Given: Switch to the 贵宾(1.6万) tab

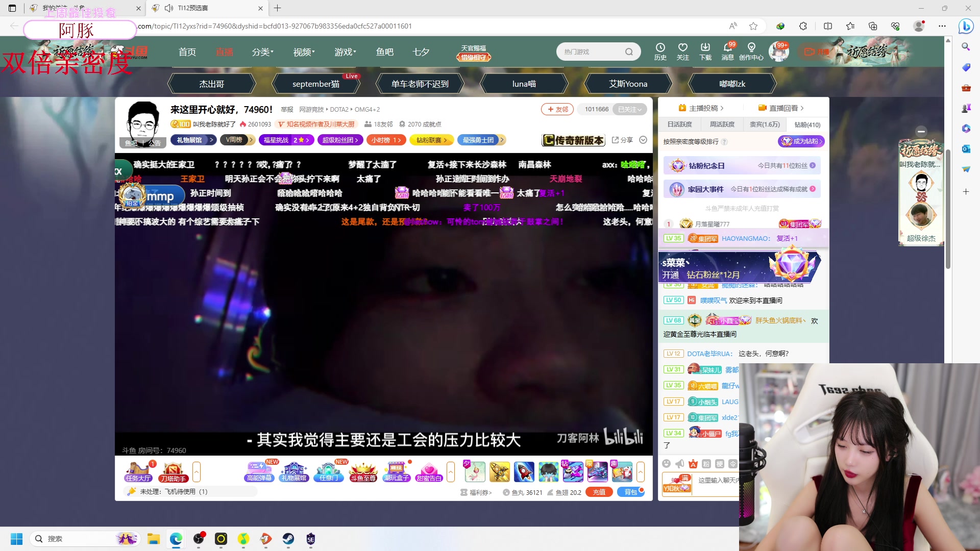Looking at the screenshot, I should pos(764,124).
